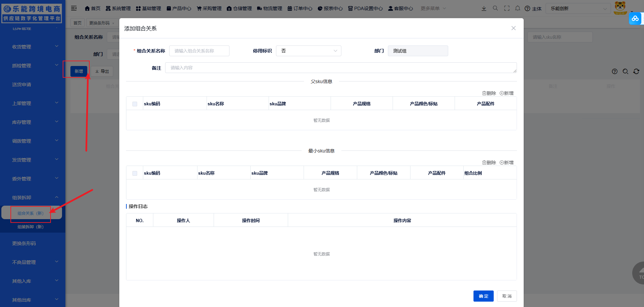Click the tiger avatar in the top right
The height and width of the screenshot is (307, 644).
(620, 8)
